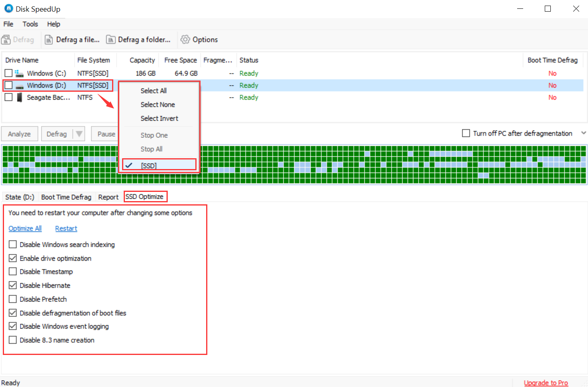Screen dimensions: 588x387
Task: Open the Defrag button dropdown arrow
Action: [x=79, y=133]
